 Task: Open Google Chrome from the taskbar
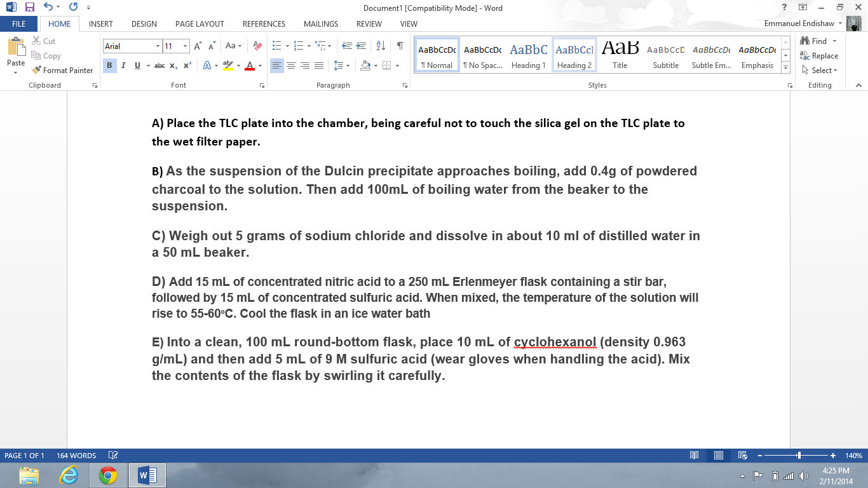point(107,475)
